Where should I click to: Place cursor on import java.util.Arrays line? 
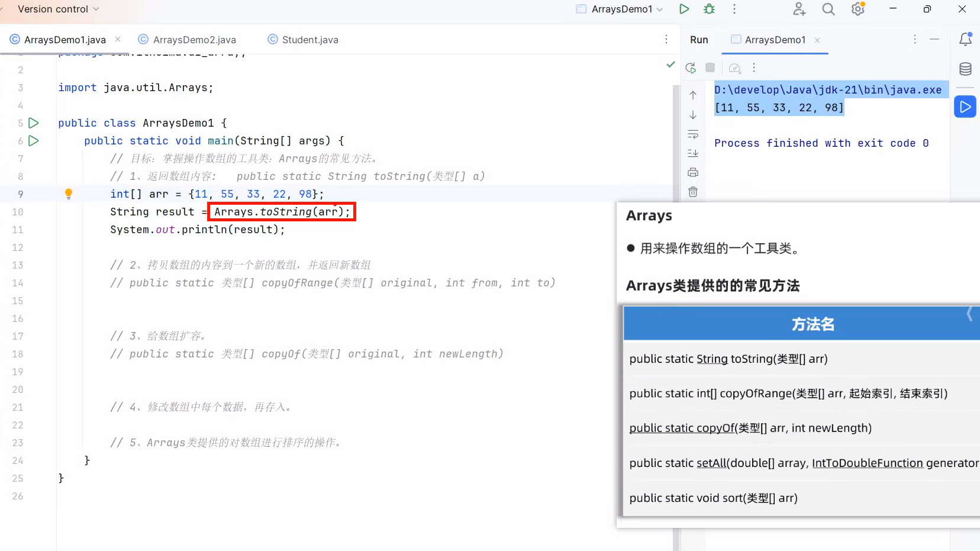136,88
